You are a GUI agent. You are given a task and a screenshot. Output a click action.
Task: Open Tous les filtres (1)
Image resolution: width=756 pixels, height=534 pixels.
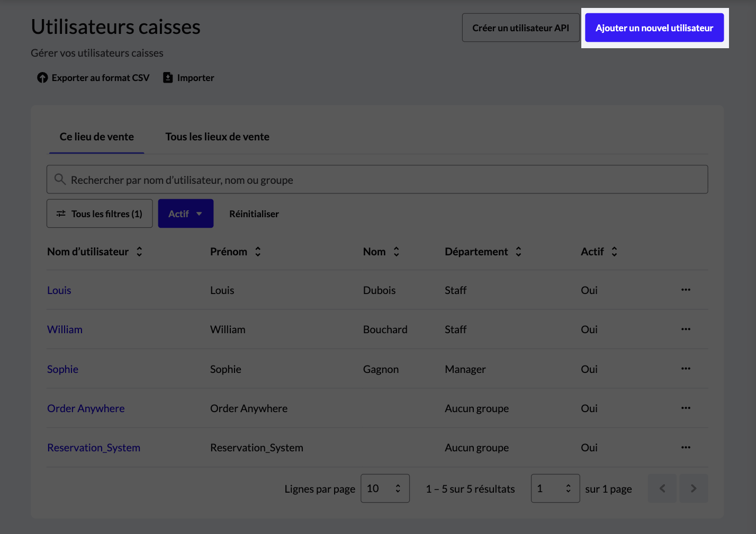[100, 213]
